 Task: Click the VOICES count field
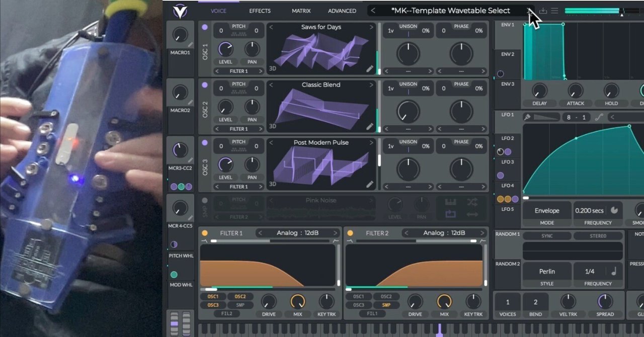point(508,302)
